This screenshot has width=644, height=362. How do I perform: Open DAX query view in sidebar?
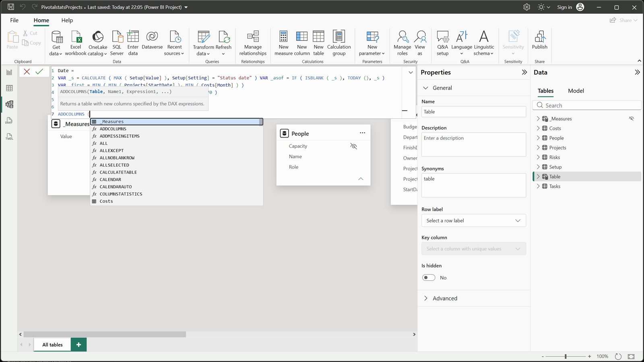point(9,121)
